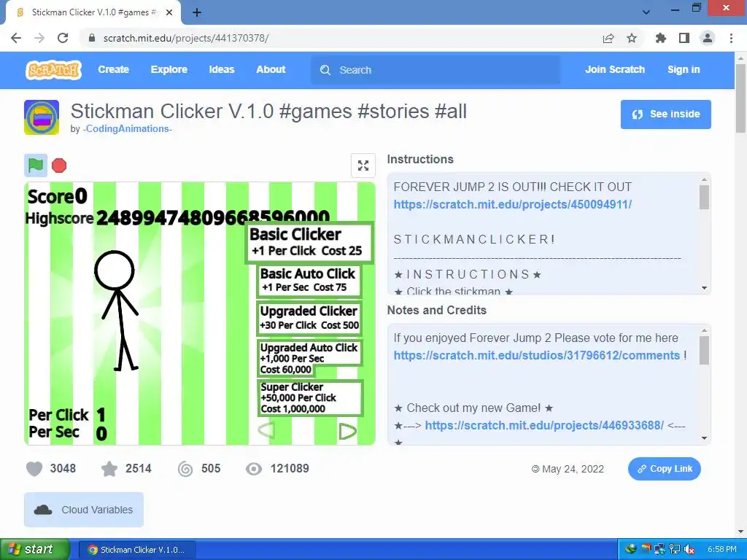Click the faded left arrow in the shop

click(266, 430)
